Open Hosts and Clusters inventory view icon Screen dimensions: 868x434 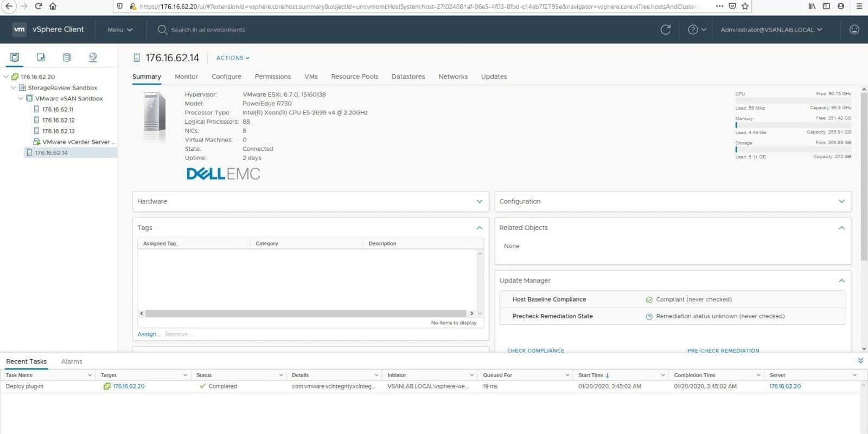(x=15, y=58)
